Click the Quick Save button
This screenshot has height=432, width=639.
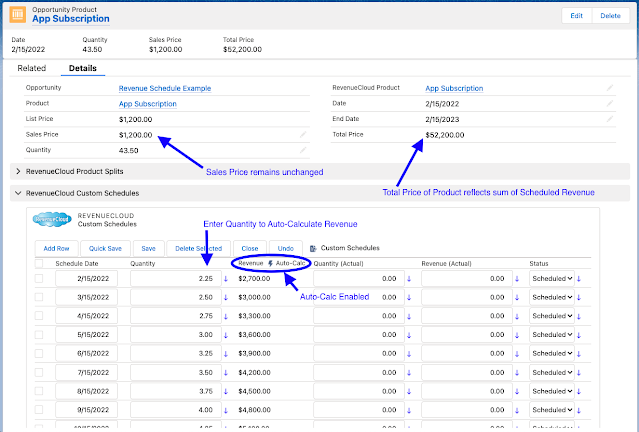pyautogui.click(x=105, y=248)
